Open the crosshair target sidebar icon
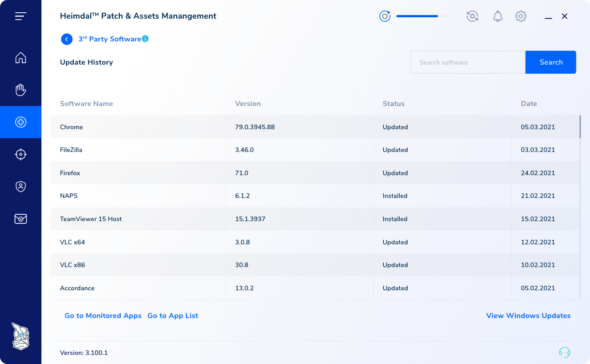This screenshot has height=364, width=590. coord(20,154)
